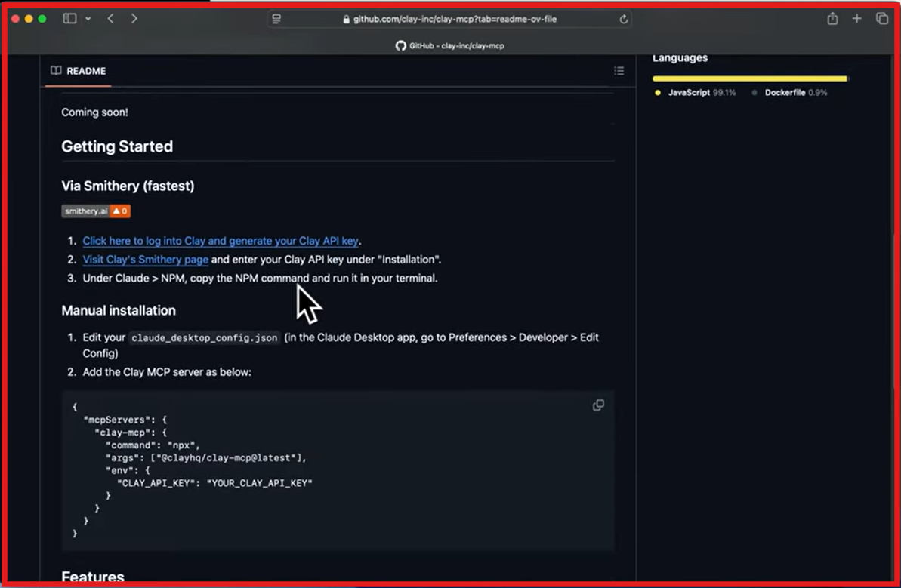Click the Under Claude > NPM instruction text
Screen dimensions: 901x588
point(261,278)
